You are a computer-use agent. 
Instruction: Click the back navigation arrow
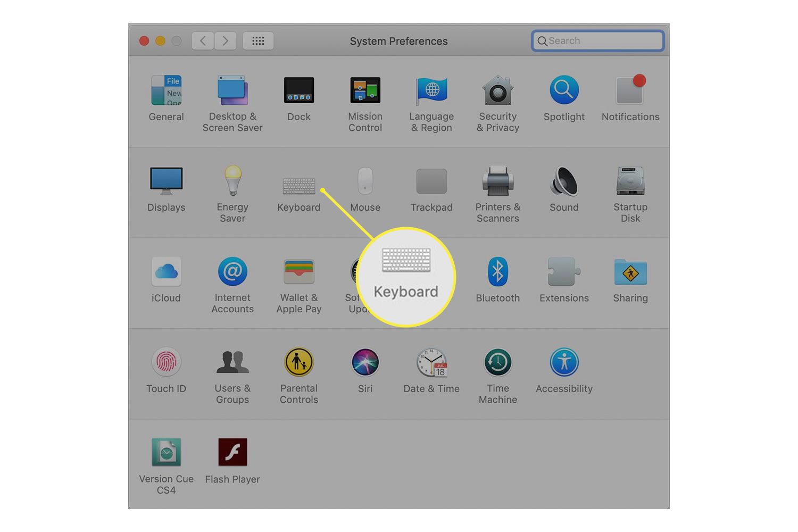tap(203, 41)
